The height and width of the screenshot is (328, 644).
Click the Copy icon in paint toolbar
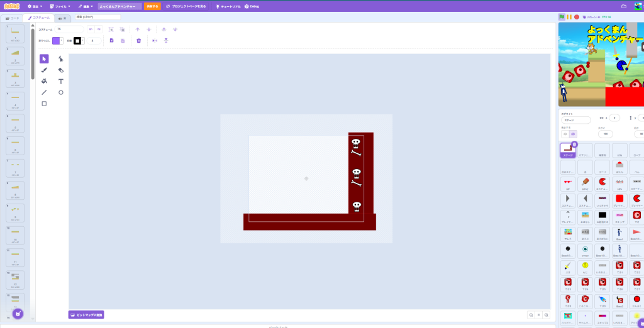[111, 41]
